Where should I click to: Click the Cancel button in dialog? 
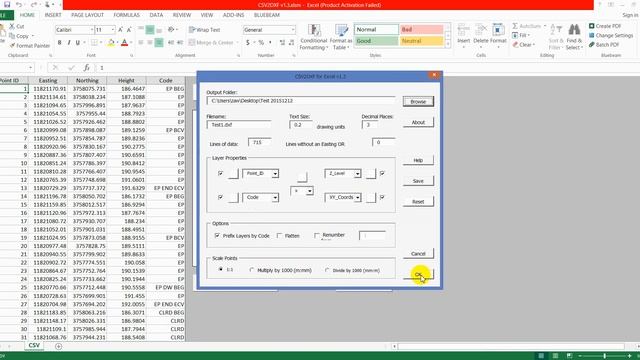click(x=418, y=254)
